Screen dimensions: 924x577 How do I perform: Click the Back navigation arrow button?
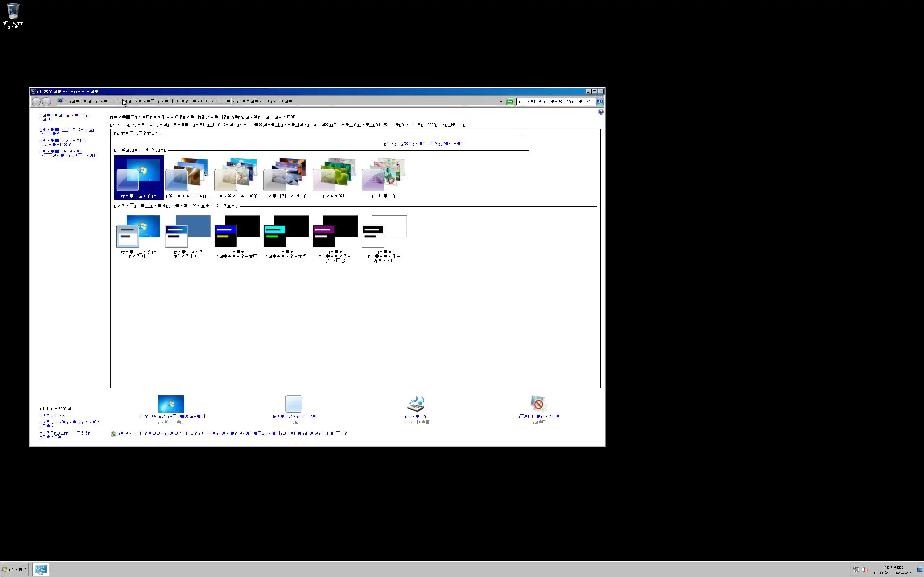[x=36, y=101]
